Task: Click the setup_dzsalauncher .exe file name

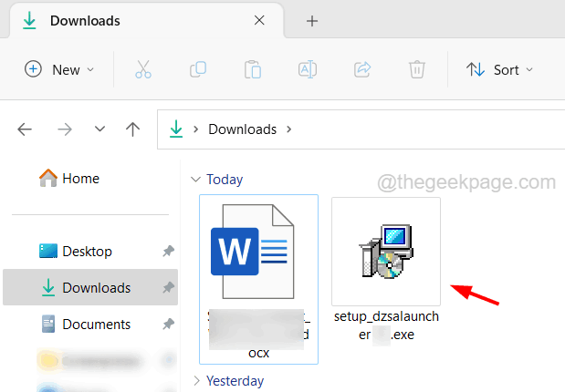Action: (x=386, y=325)
